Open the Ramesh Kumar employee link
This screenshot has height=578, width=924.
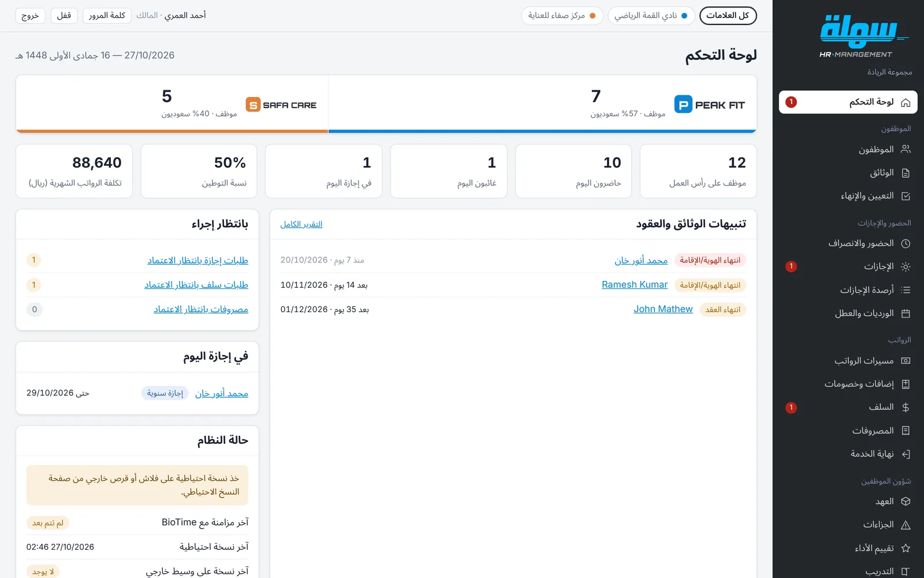(635, 285)
